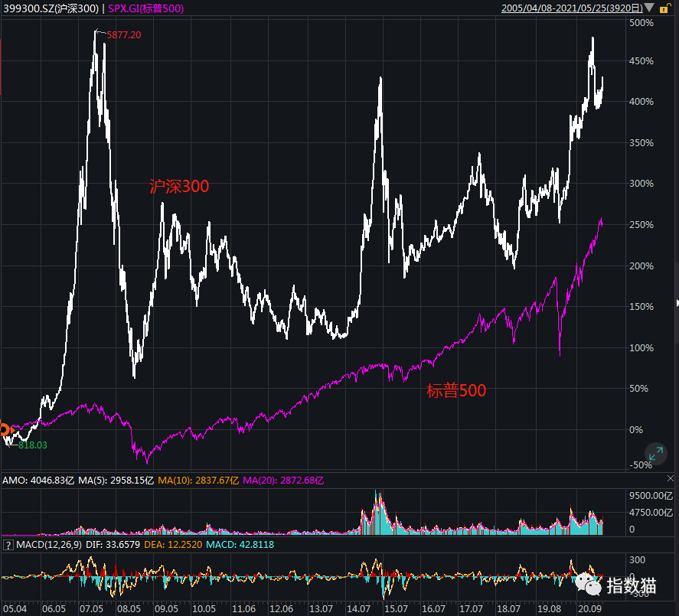679x616 pixels.
Task: Open the date range dropdown triangle
Action: [x=650, y=8]
